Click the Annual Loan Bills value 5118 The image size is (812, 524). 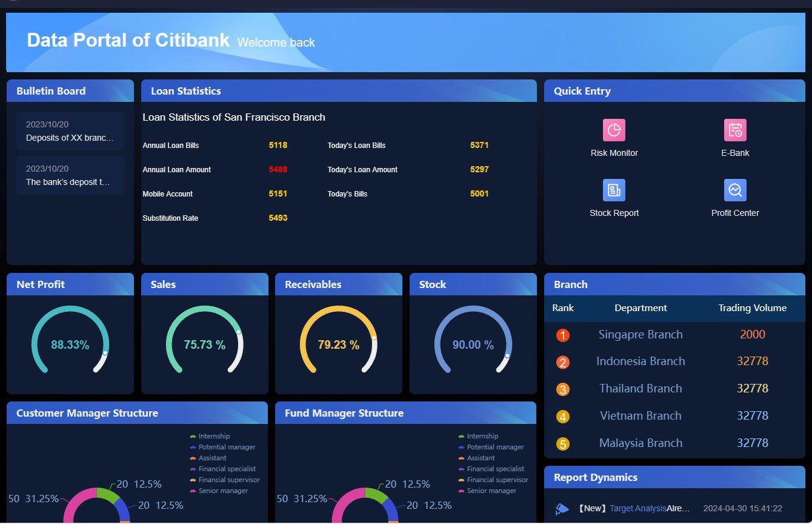click(x=278, y=146)
